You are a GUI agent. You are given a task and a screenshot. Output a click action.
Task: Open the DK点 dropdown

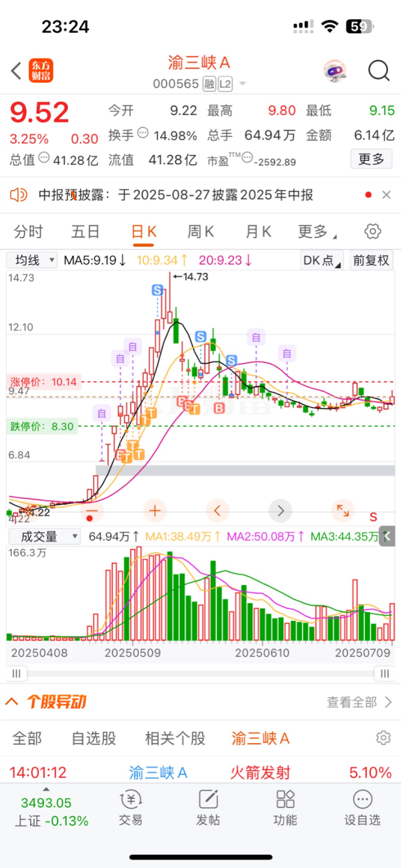point(322,260)
